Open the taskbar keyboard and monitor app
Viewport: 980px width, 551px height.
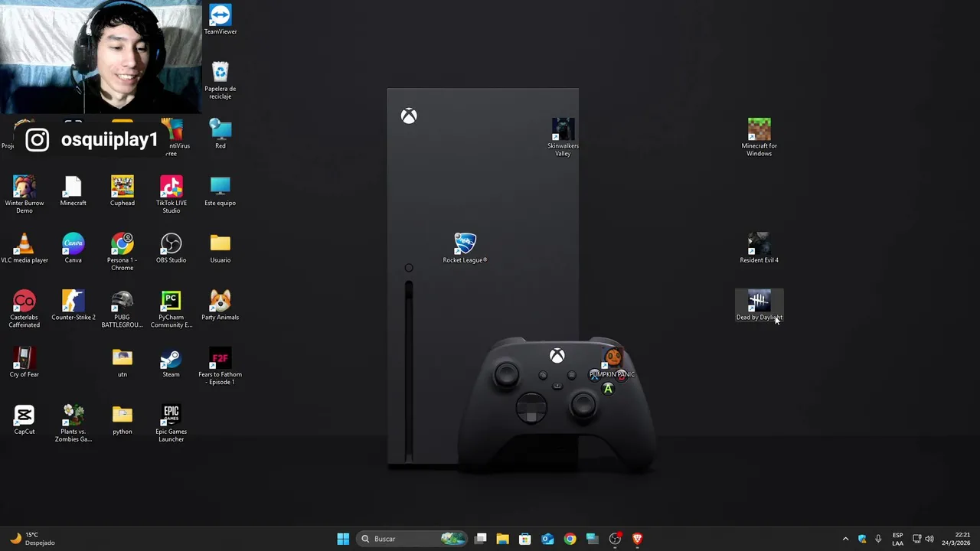click(x=592, y=539)
